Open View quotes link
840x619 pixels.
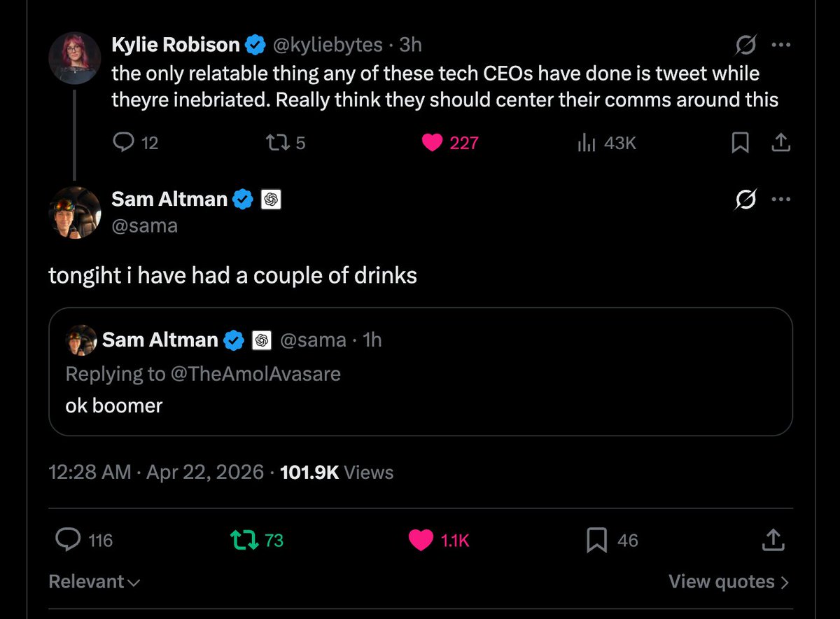coord(729,582)
